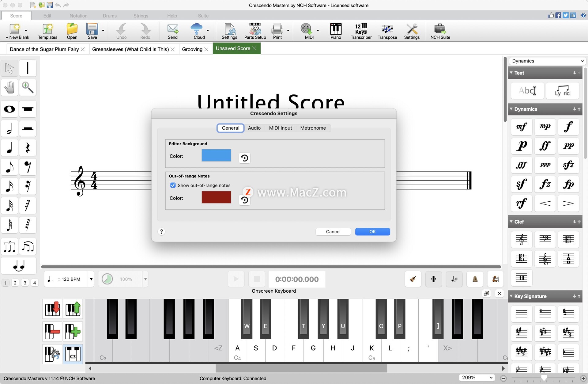Image resolution: width=588 pixels, height=384 pixels.
Task: Open Parts Setup
Action: click(255, 31)
